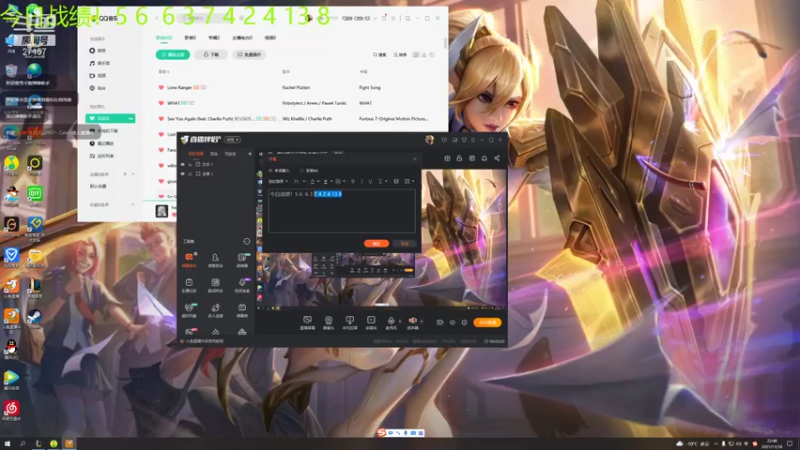The image size is (800, 450).
Task: Toggle visibility eye for the fullscreen 1 layer
Action: click(x=183, y=174)
